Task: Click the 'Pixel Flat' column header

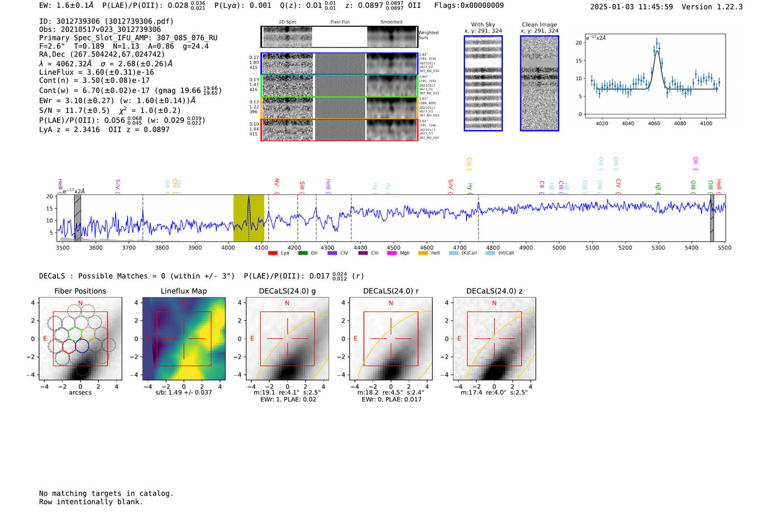Action: [x=340, y=22]
